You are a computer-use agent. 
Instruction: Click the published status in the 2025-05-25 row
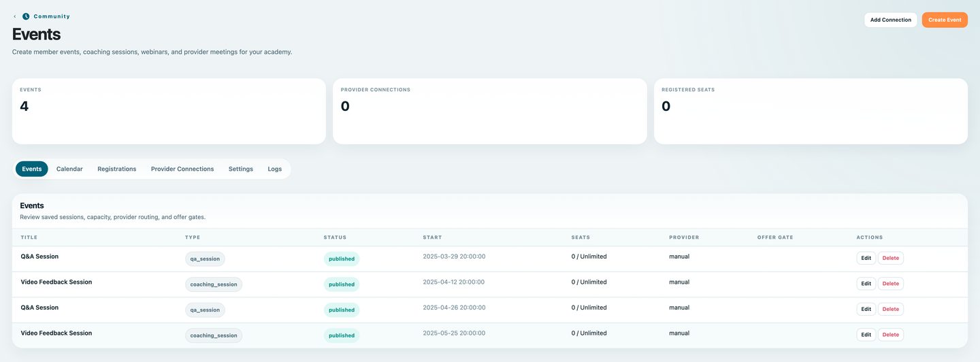click(342, 335)
